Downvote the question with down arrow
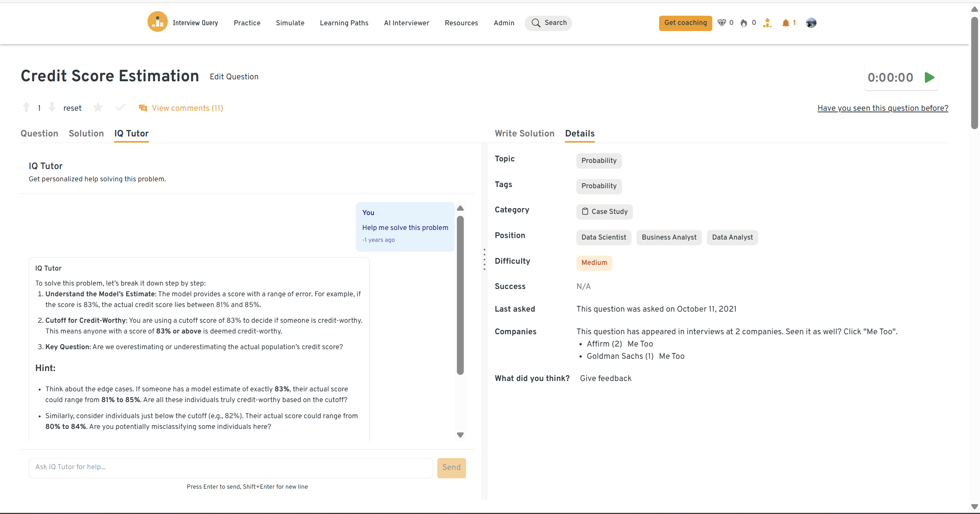Screen dimensions: 980x514 coord(52,108)
